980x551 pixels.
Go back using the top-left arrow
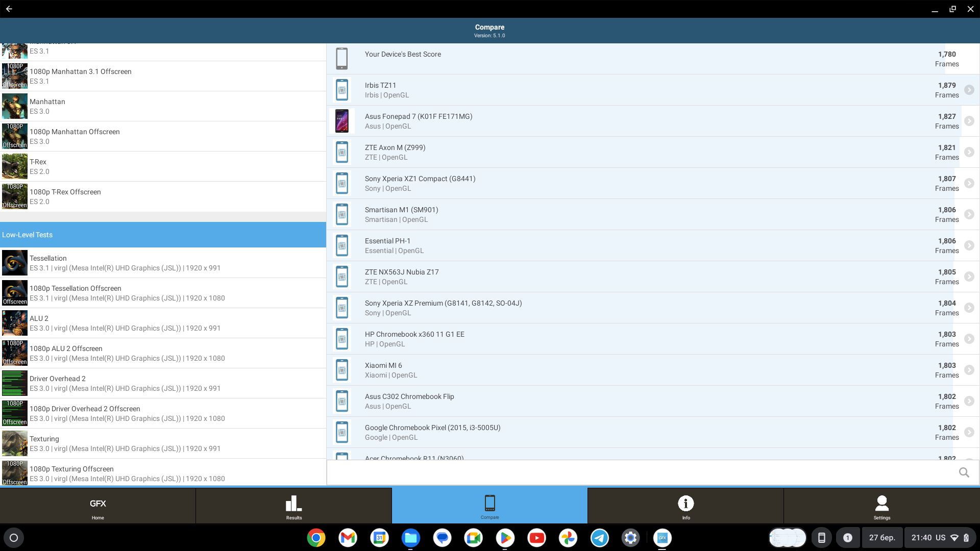(9, 9)
